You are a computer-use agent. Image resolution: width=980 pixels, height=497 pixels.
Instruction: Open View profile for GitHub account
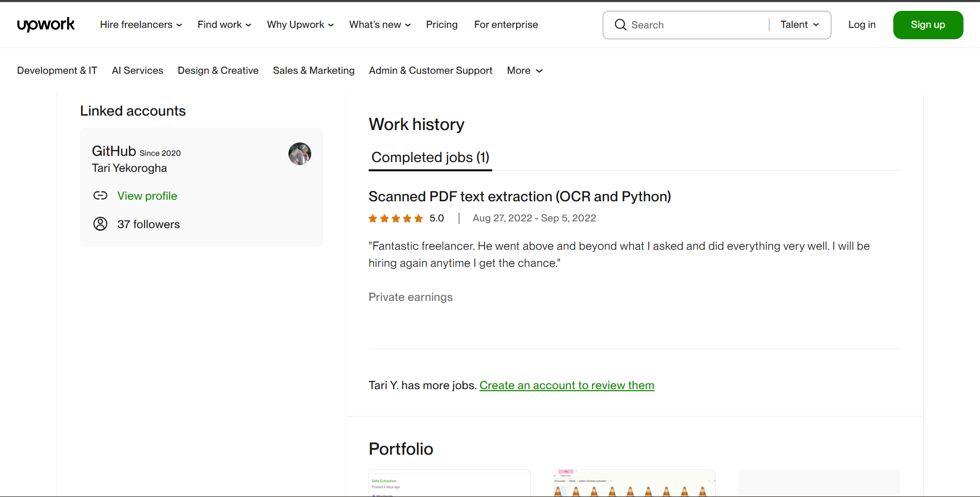coord(147,196)
